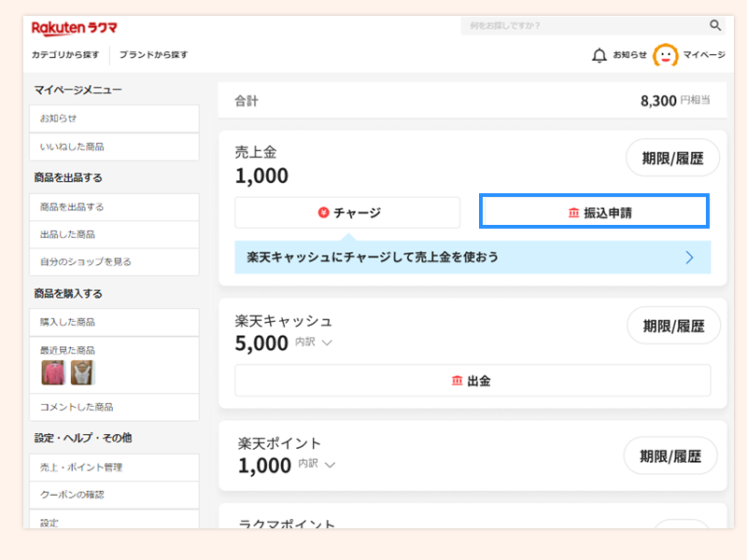Select 商品を出品する sidebar item

[x=114, y=207]
